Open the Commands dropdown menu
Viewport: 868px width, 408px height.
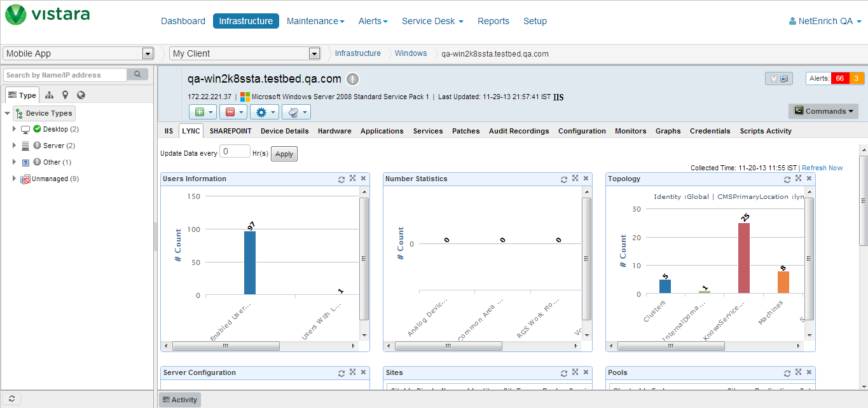click(x=823, y=111)
